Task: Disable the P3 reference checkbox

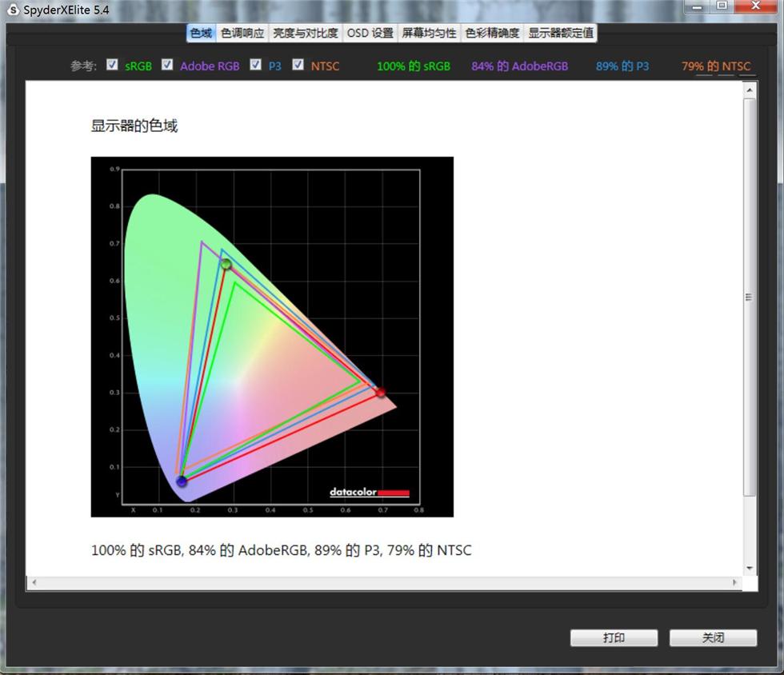Action: pyautogui.click(x=255, y=65)
